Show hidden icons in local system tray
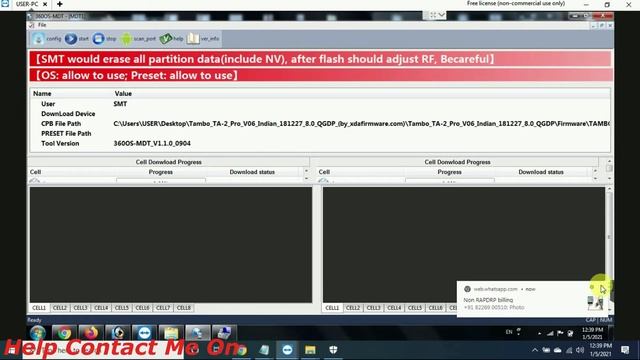The image size is (640, 360). (x=535, y=350)
